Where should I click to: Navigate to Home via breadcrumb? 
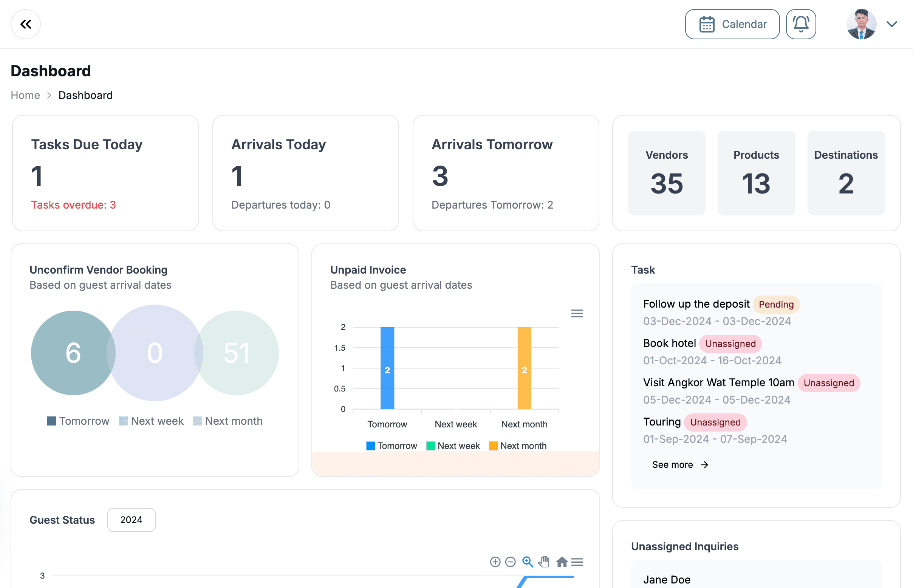click(25, 95)
